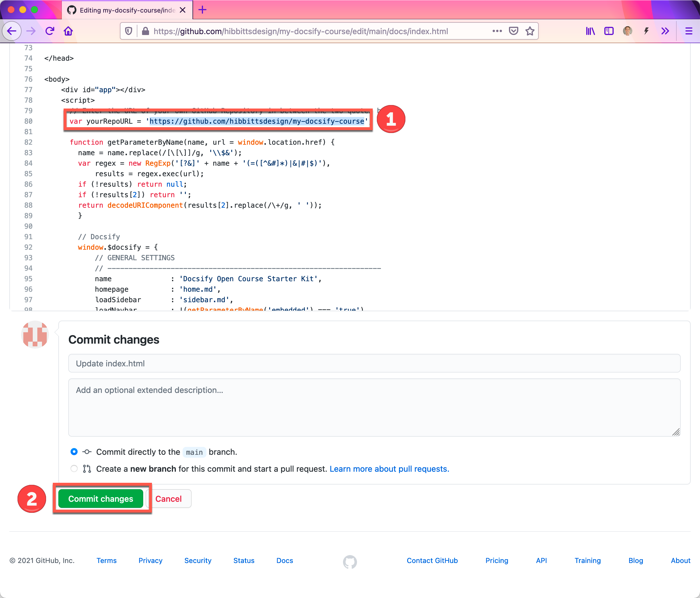This screenshot has width=700, height=598.
Task: Click the browser back arrow
Action: pyautogui.click(x=12, y=31)
